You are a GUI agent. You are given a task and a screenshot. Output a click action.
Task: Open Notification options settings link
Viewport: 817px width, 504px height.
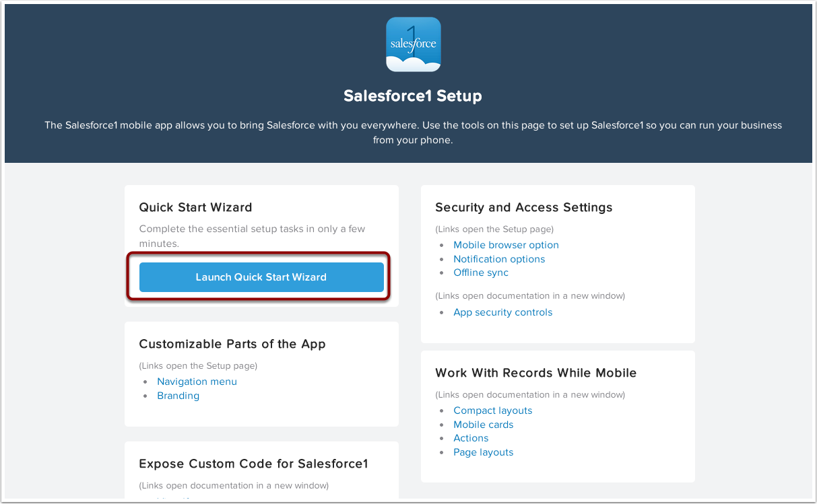(499, 259)
